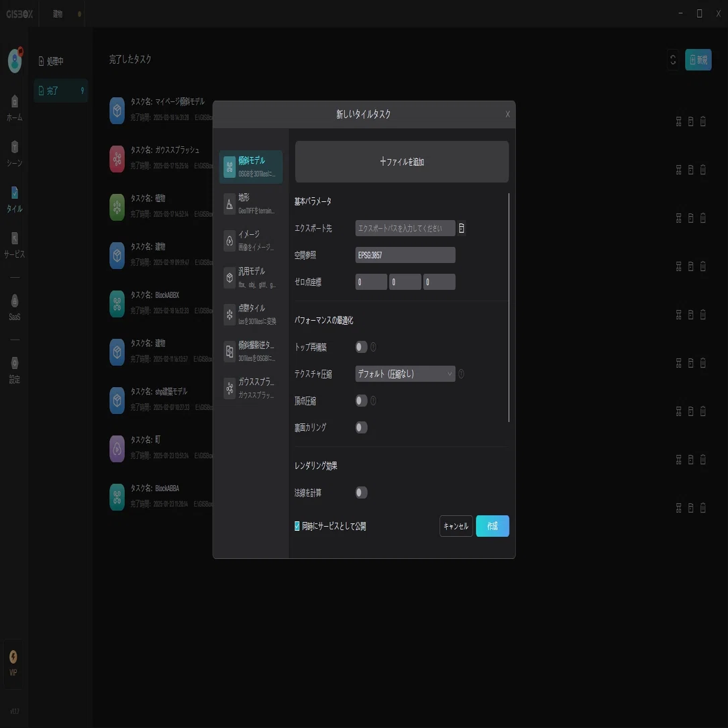Screen dimensions: 728x728
Task: Close the 新しいタイルタスク dialog
Action: point(507,114)
